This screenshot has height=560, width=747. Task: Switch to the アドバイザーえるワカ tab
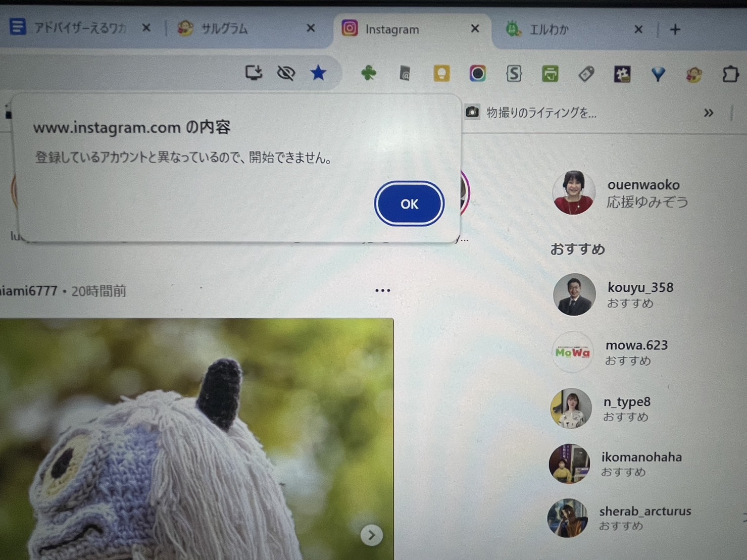[80, 28]
